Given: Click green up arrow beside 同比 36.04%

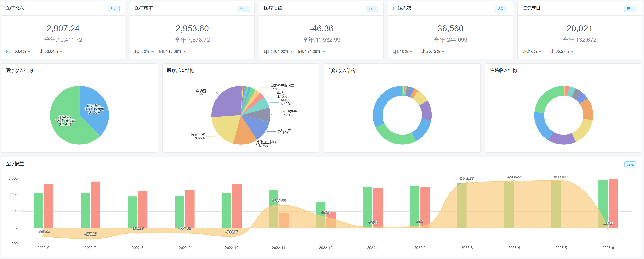Looking at the screenshot, I should (x=61, y=51).
